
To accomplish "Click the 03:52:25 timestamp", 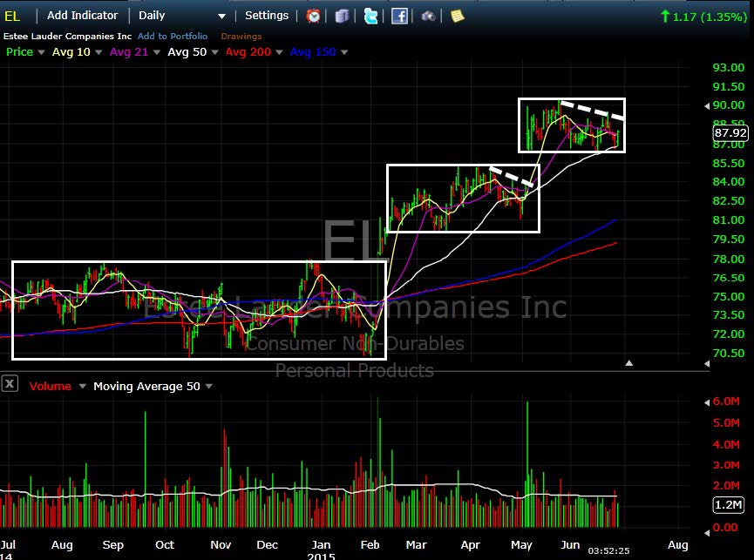I will tap(608, 551).
